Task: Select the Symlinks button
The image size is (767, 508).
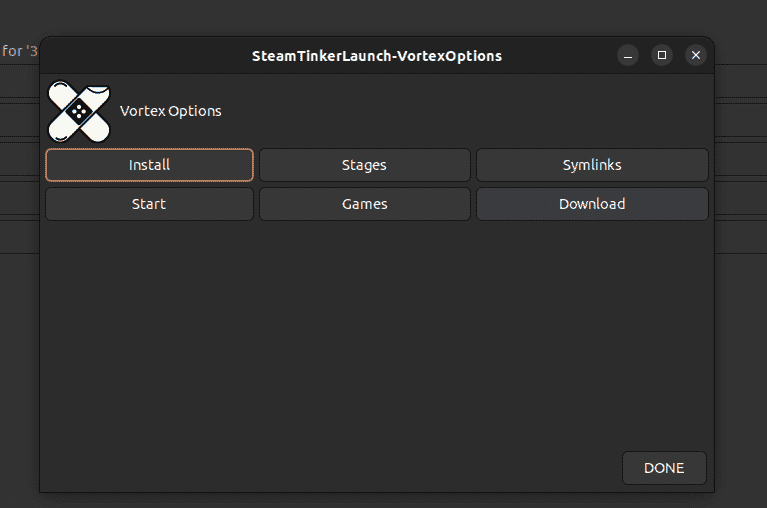Action: pyautogui.click(x=592, y=165)
